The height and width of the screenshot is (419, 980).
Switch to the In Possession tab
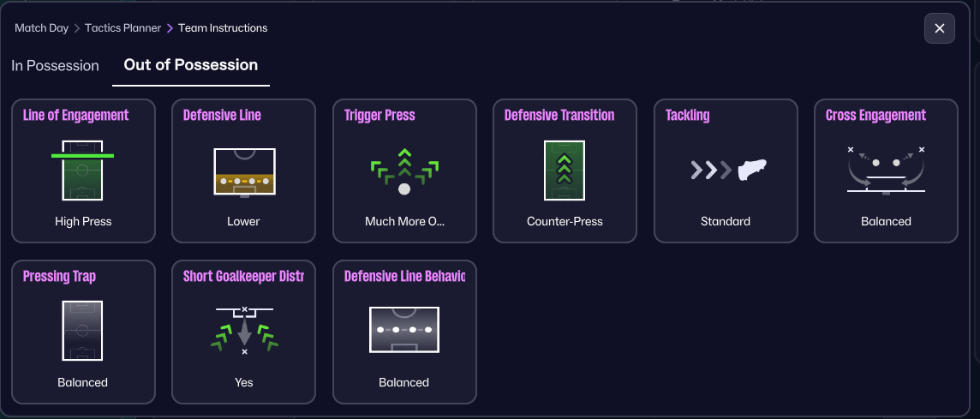56,65
